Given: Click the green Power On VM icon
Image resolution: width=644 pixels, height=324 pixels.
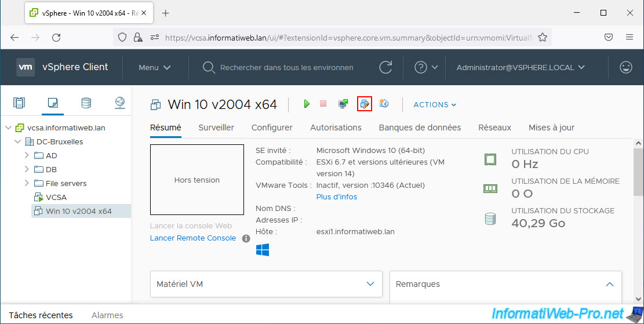Looking at the screenshot, I should point(307,104).
